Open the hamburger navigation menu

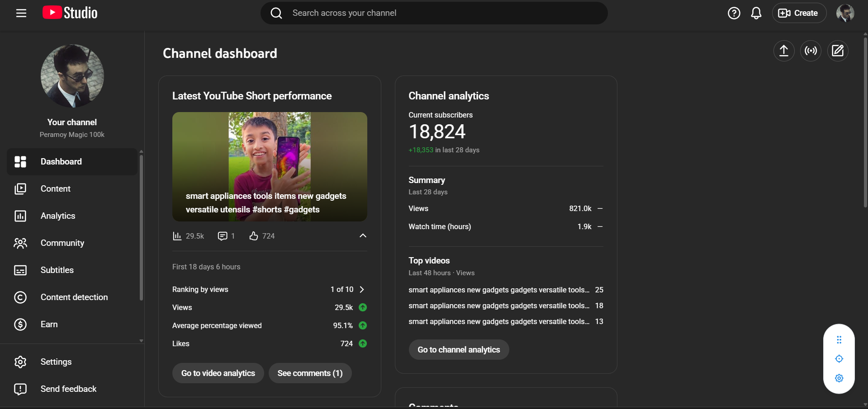point(21,13)
